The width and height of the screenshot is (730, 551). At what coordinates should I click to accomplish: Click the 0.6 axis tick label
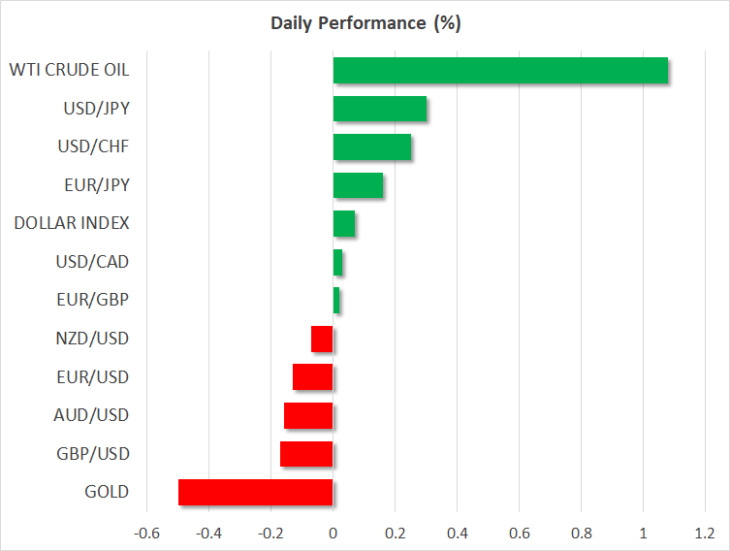[519, 533]
